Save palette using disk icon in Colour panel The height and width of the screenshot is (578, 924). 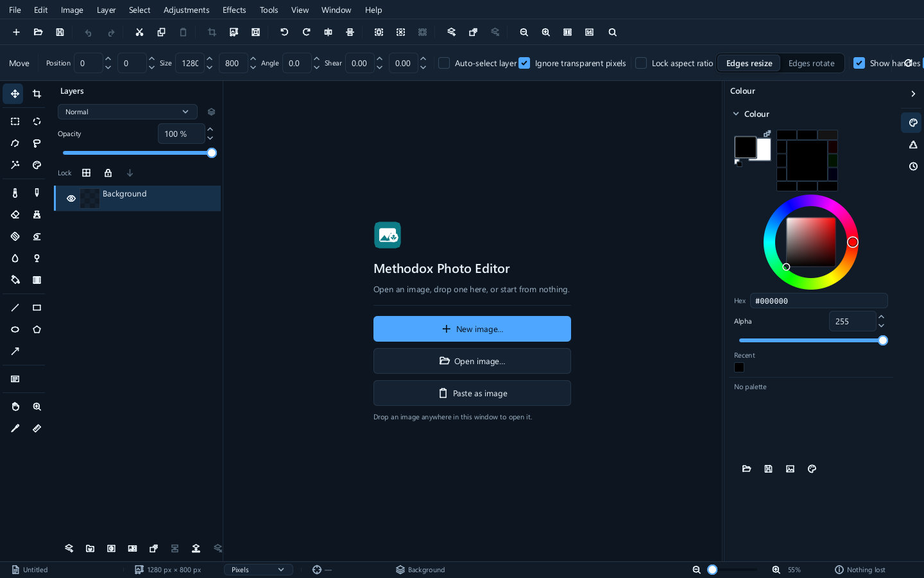point(768,469)
